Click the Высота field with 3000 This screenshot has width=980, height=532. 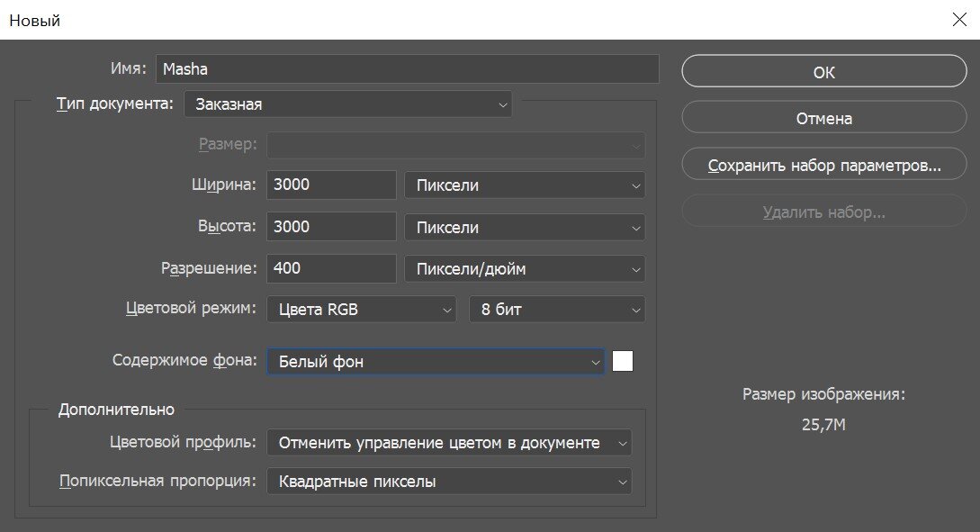[x=331, y=226]
